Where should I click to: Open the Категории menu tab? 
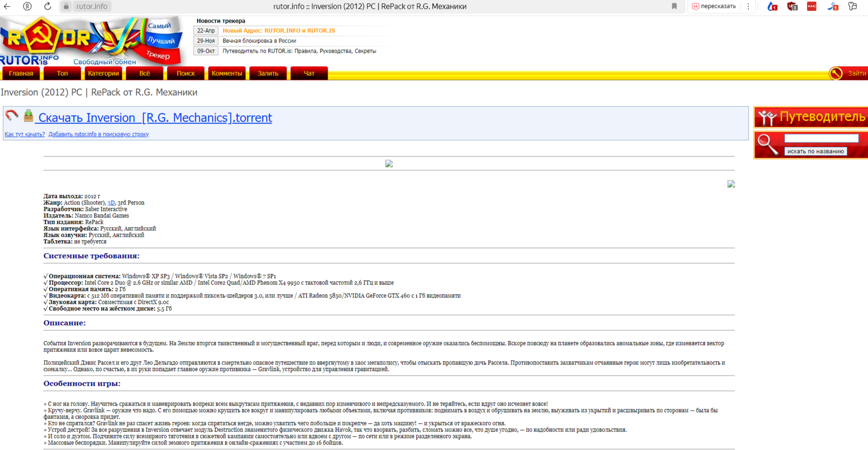tap(103, 73)
